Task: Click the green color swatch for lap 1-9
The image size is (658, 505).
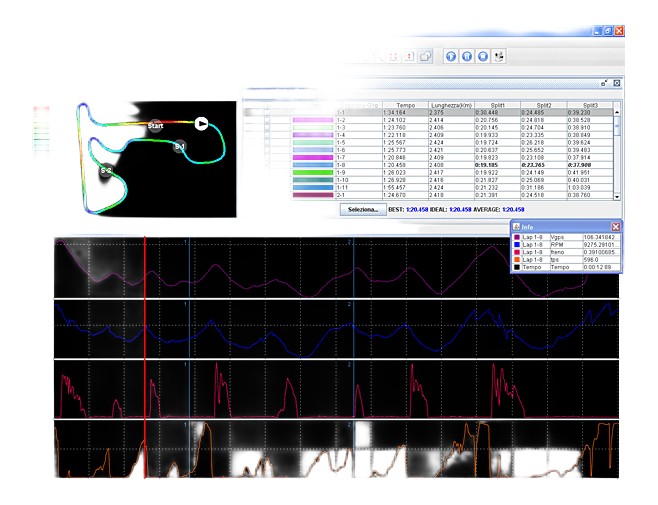Action: [x=312, y=172]
